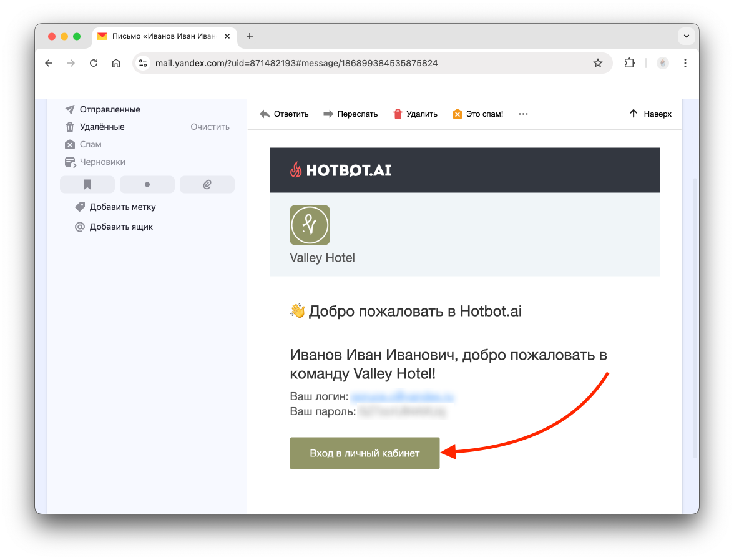Viewport: 734px width, 560px height.
Task: Click the blurred login email link
Action: (403, 397)
